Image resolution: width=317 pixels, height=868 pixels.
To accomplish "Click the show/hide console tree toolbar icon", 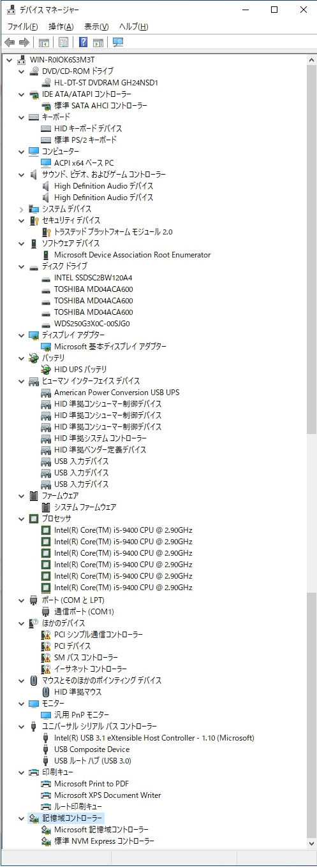I will (x=44, y=42).
